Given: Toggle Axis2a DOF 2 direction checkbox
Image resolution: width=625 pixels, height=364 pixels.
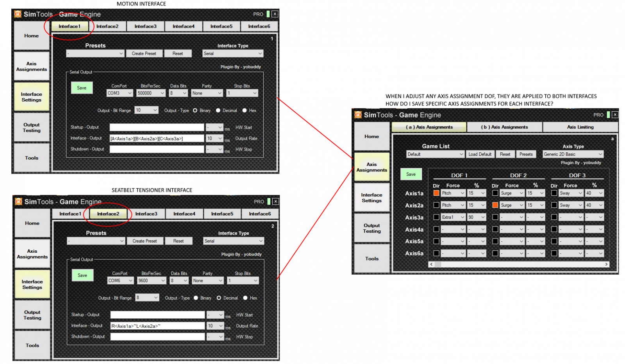Looking at the screenshot, I should (495, 205).
